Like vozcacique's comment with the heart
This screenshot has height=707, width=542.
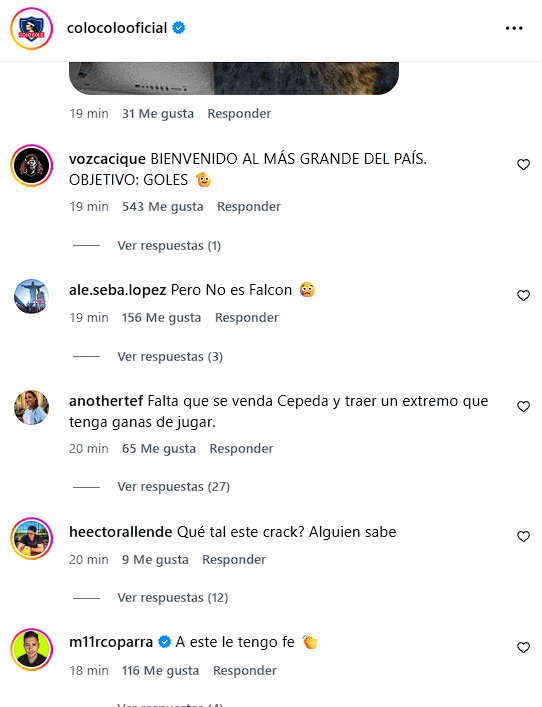point(523,165)
